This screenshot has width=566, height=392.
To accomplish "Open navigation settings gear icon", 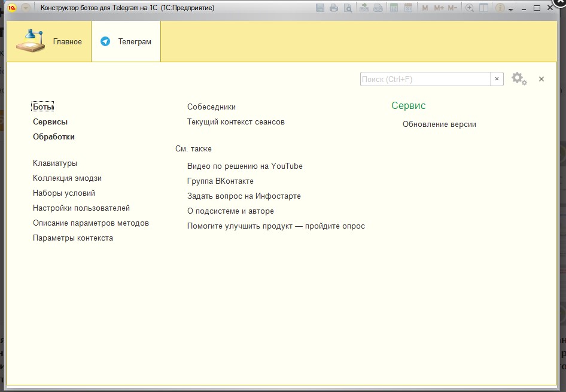I will pos(519,79).
